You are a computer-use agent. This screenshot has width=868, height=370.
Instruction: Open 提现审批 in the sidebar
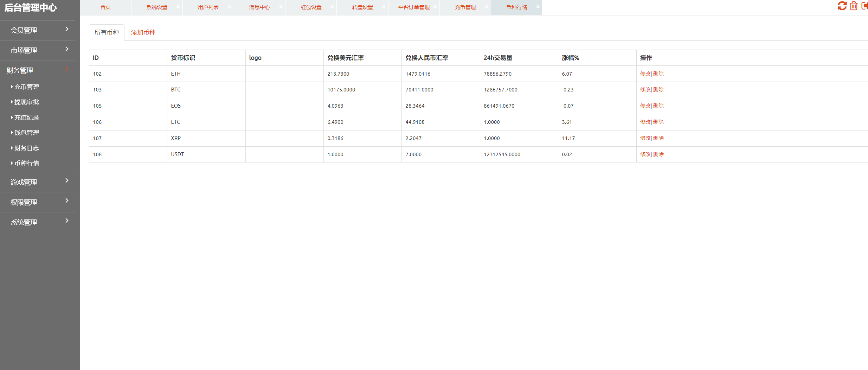click(x=27, y=102)
